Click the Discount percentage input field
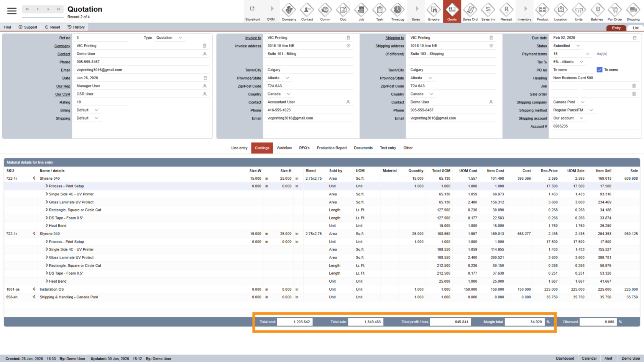 click(598, 322)
